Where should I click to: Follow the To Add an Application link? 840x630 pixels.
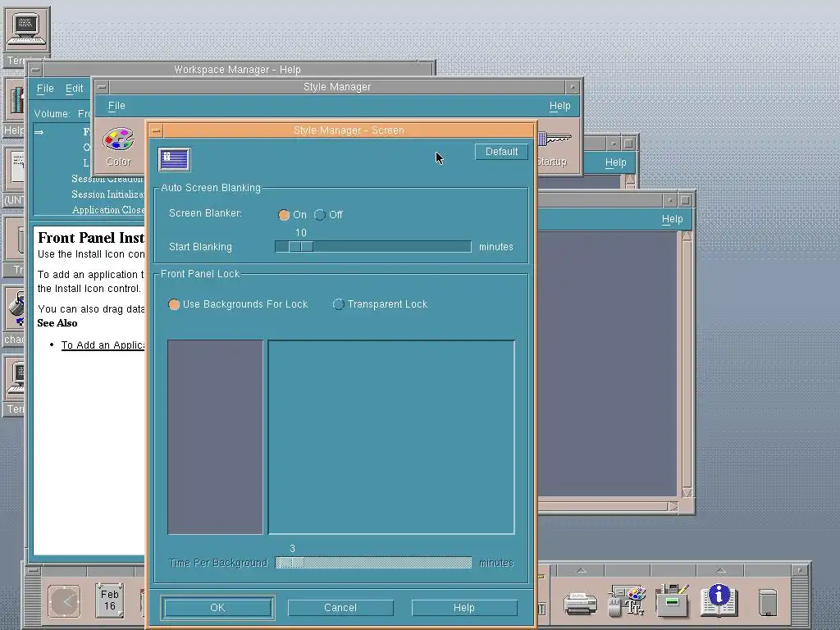103,345
